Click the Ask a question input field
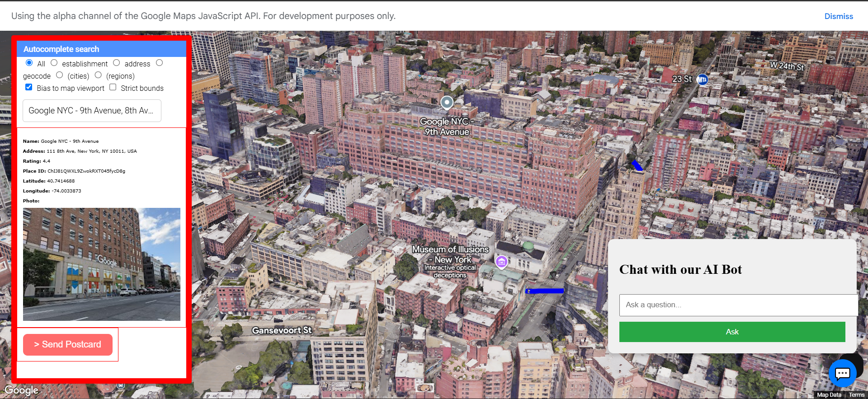Viewport: 868px width, 399px height. [x=738, y=305]
